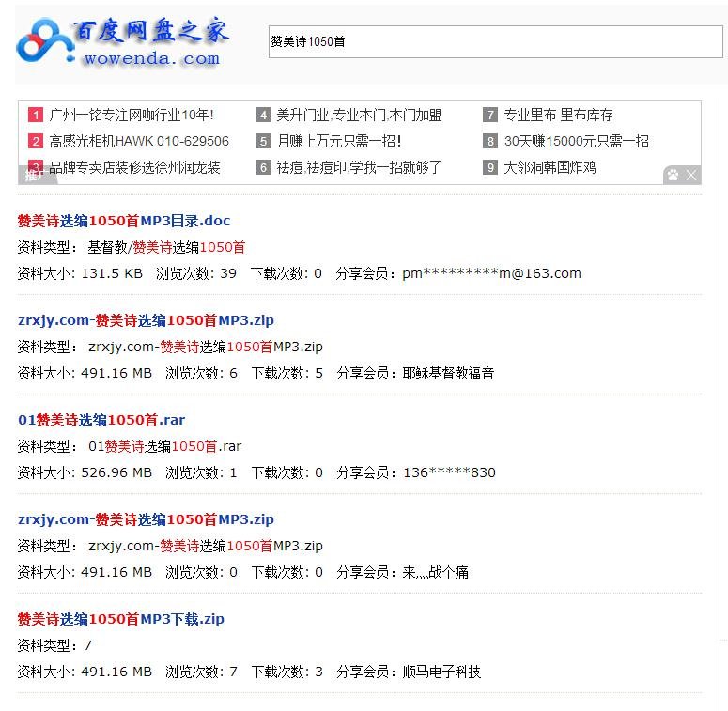Image resolution: width=728 pixels, height=711 pixels.
Task: Click 下载次数: 3 text
Action: 287,672
